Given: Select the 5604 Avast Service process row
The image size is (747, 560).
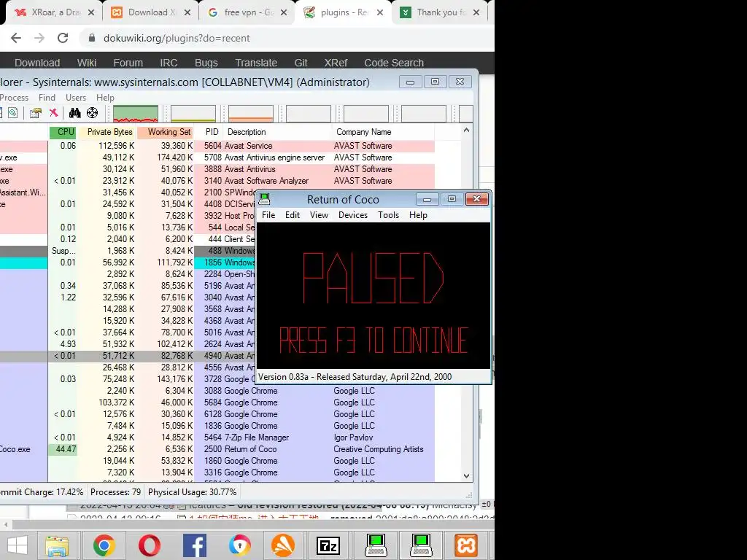Looking at the screenshot, I should pyautogui.click(x=217, y=146).
